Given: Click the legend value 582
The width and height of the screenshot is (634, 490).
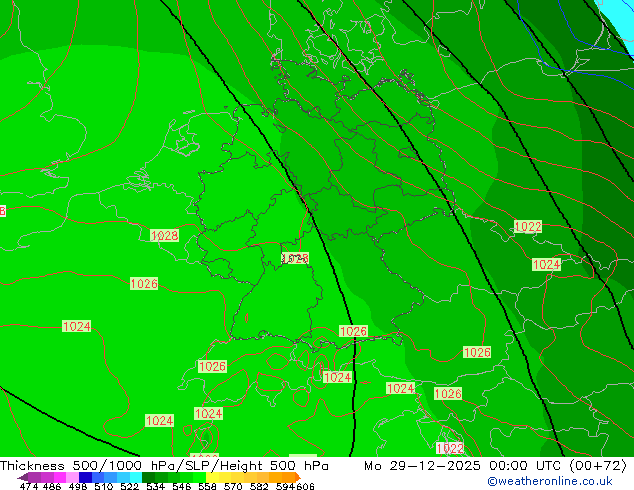Looking at the screenshot, I should [259, 486].
